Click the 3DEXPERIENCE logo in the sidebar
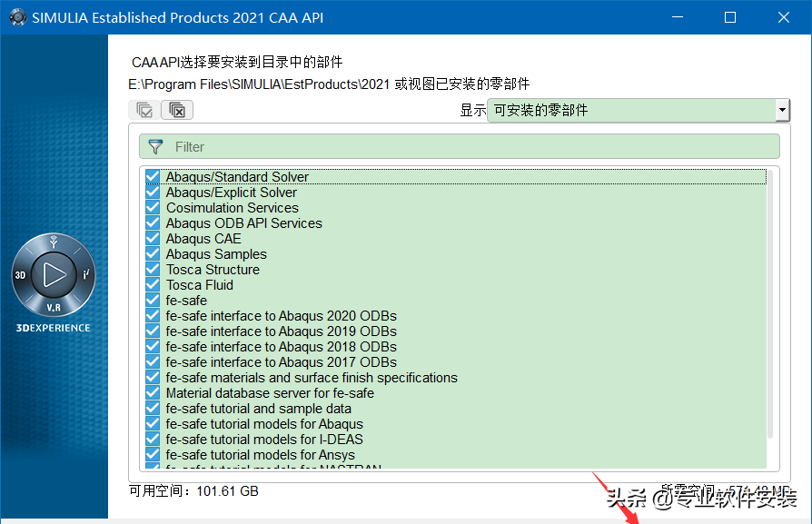The width and height of the screenshot is (812, 524). [54, 272]
